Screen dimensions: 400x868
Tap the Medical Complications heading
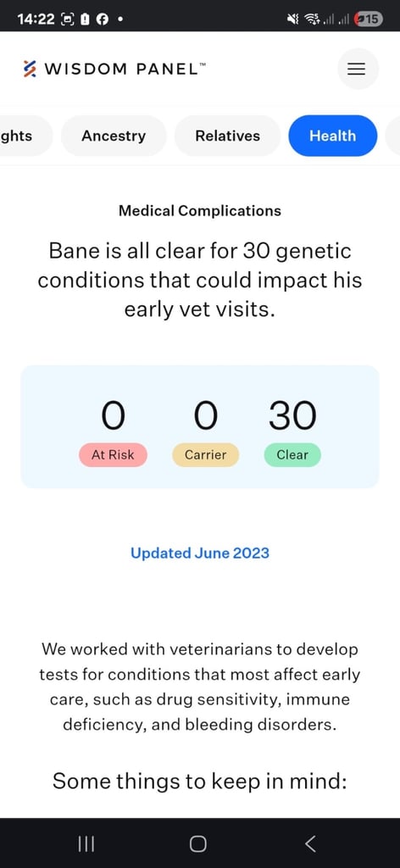[x=200, y=211]
